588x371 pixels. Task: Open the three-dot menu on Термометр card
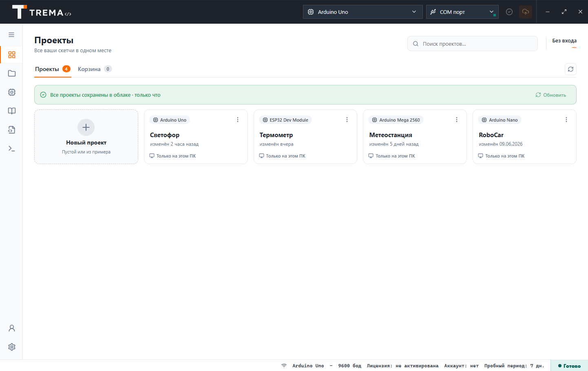click(347, 120)
